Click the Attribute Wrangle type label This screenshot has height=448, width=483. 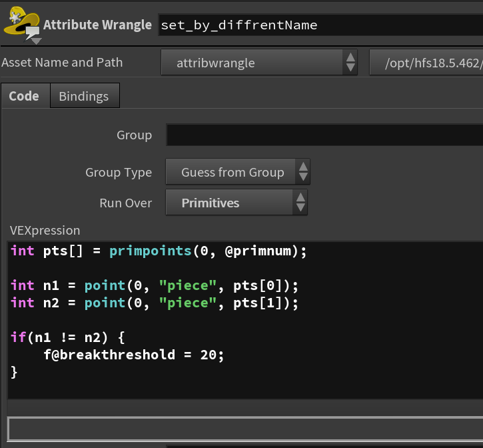pos(97,25)
